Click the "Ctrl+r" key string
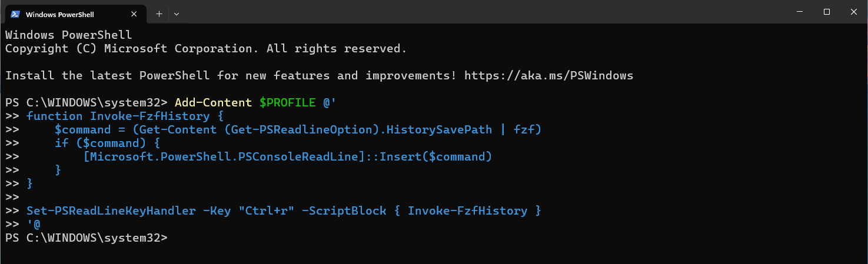This screenshot has height=264, width=868. click(x=266, y=210)
